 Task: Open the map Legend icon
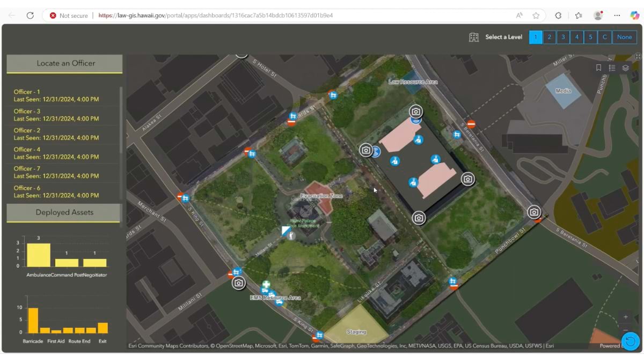point(613,68)
